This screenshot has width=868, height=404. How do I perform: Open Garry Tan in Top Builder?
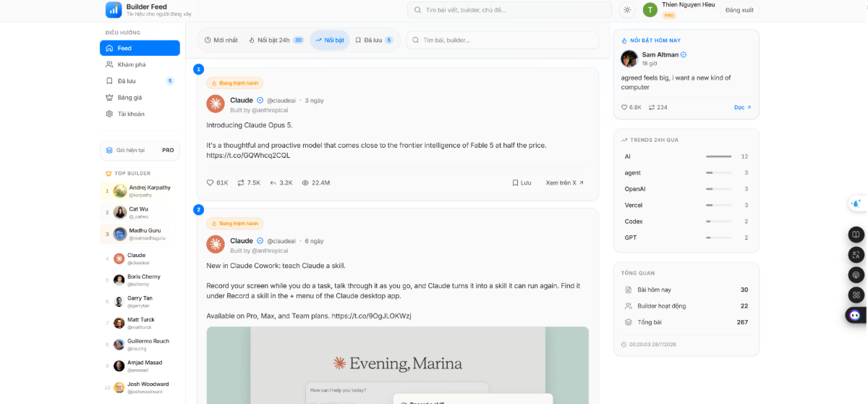point(140,301)
